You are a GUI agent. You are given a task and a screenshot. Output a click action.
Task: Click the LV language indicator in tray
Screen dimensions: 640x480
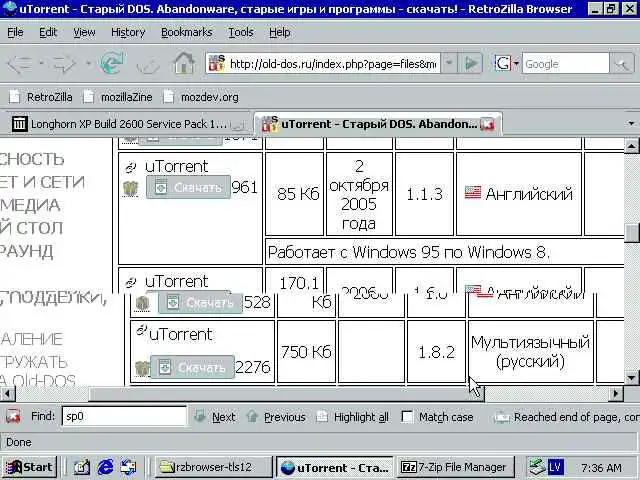coord(555,467)
